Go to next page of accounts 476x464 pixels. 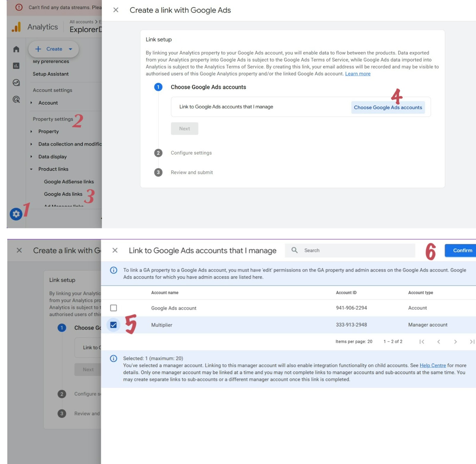[x=455, y=342]
